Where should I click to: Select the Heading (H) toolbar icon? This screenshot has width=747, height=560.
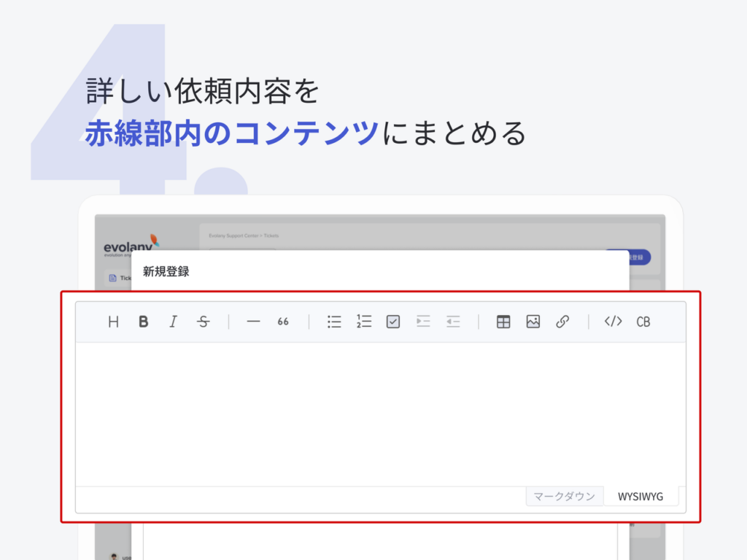pyautogui.click(x=113, y=322)
